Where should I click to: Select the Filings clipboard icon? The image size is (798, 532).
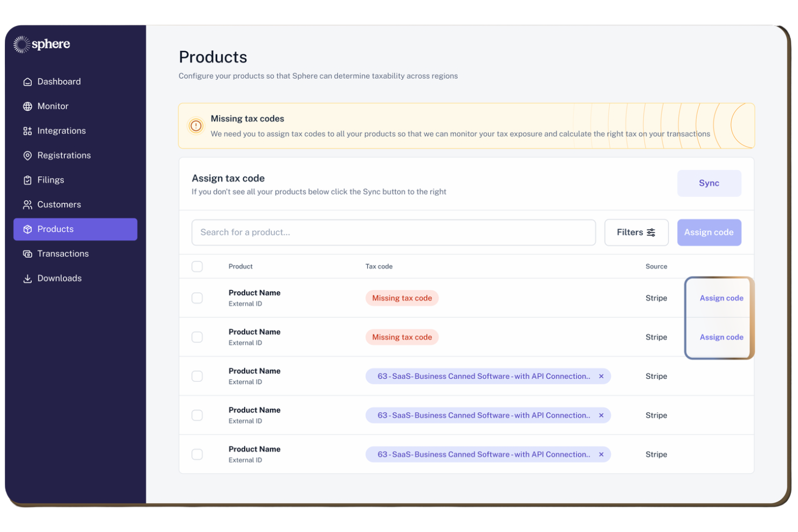(x=27, y=179)
